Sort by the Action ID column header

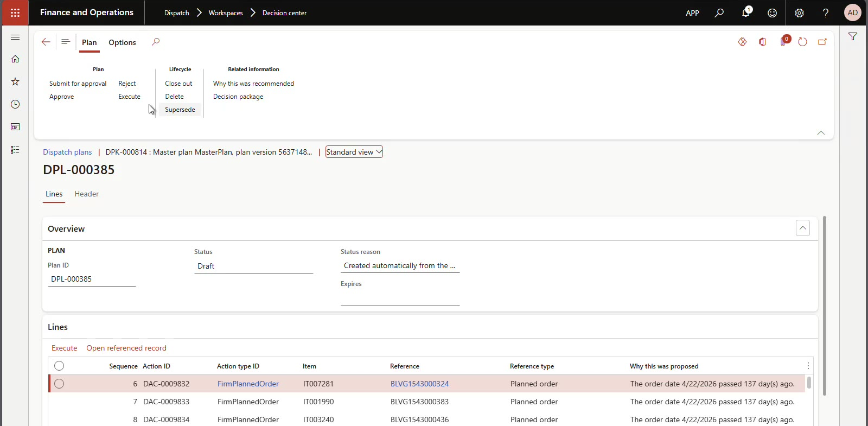pyautogui.click(x=156, y=366)
